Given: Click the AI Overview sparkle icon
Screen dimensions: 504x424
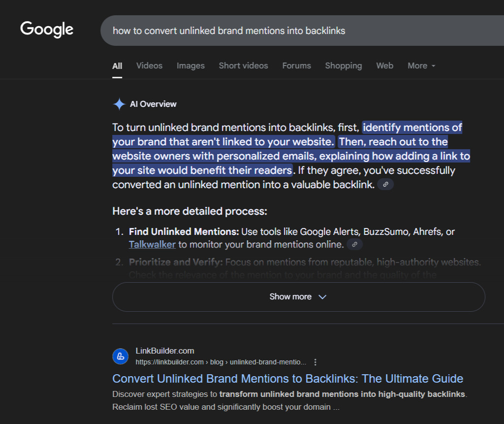Looking at the screenshot, I should click(x=119, y=104).
